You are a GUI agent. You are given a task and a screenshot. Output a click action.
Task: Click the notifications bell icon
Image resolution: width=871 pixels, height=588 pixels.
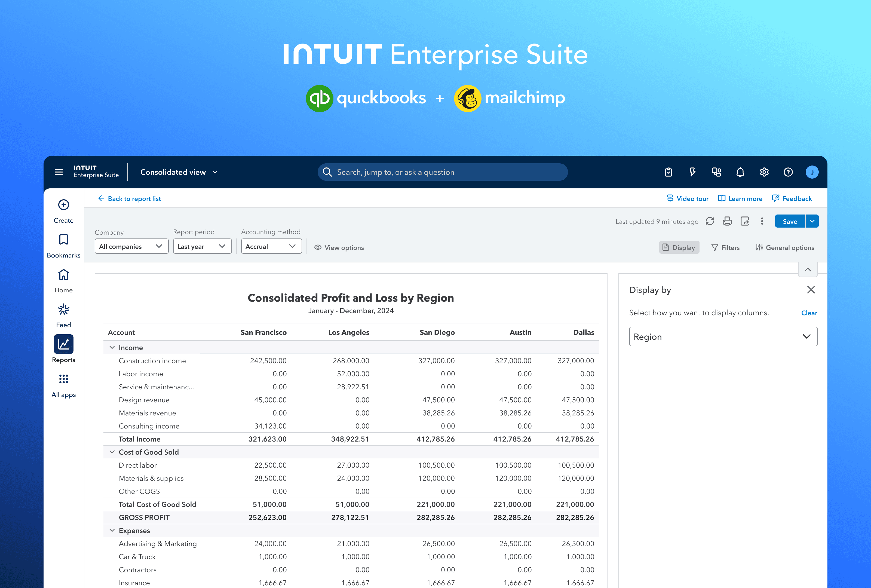point(740,172)
